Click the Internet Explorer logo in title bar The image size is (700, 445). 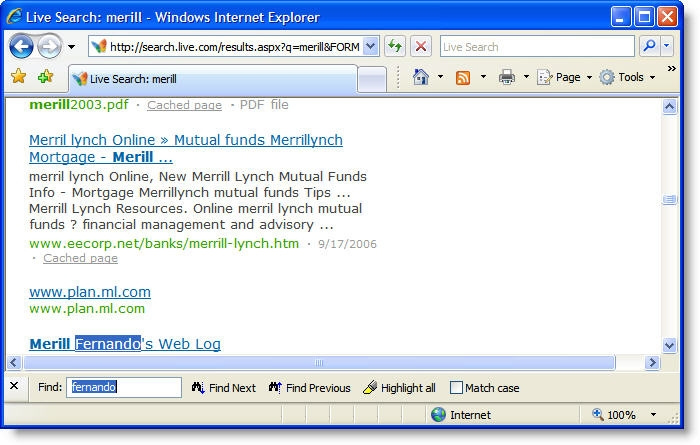point(14,17)
